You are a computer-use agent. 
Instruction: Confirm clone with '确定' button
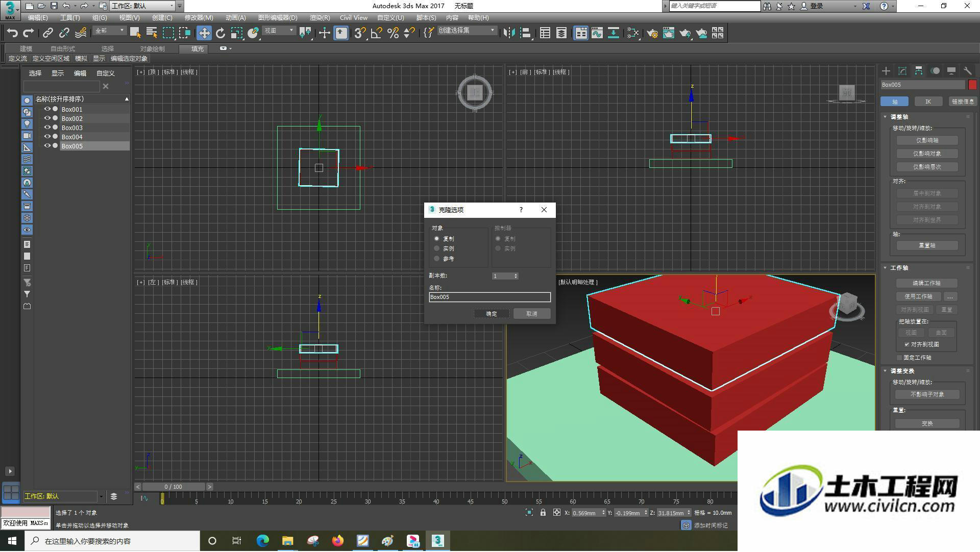pos(492,314)
